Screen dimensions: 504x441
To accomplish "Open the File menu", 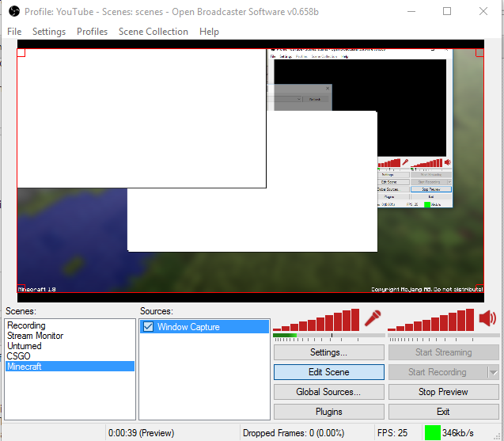I will click(14, 32).
